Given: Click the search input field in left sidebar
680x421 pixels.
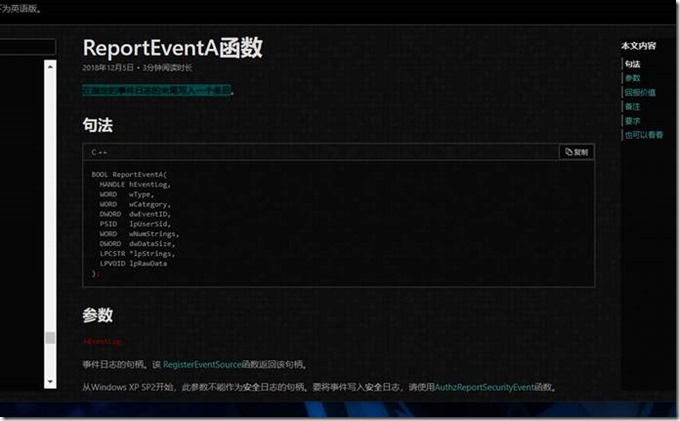Looking at the screenshot, I should (x=27, y=46).
